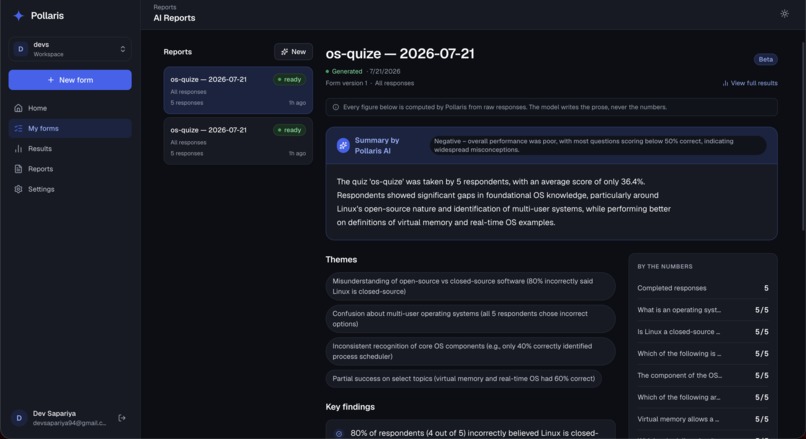The width and height of the screenshot is (806, 439).
Task: Select the second os-quize report card
Action: coord(238,141)
